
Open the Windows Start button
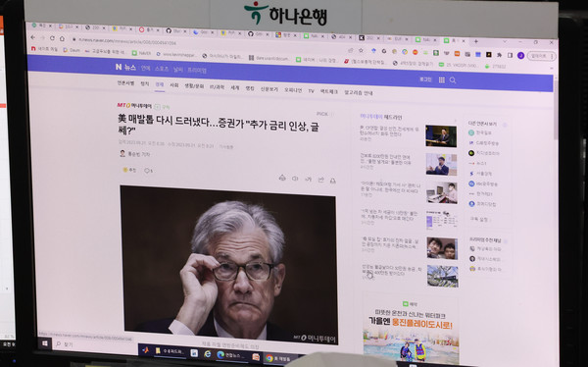click(x=45, y=343)
